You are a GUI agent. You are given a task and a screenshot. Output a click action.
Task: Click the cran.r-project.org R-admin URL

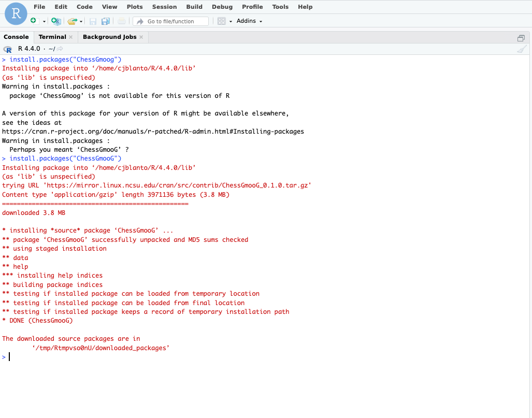(x=153, y=132)
